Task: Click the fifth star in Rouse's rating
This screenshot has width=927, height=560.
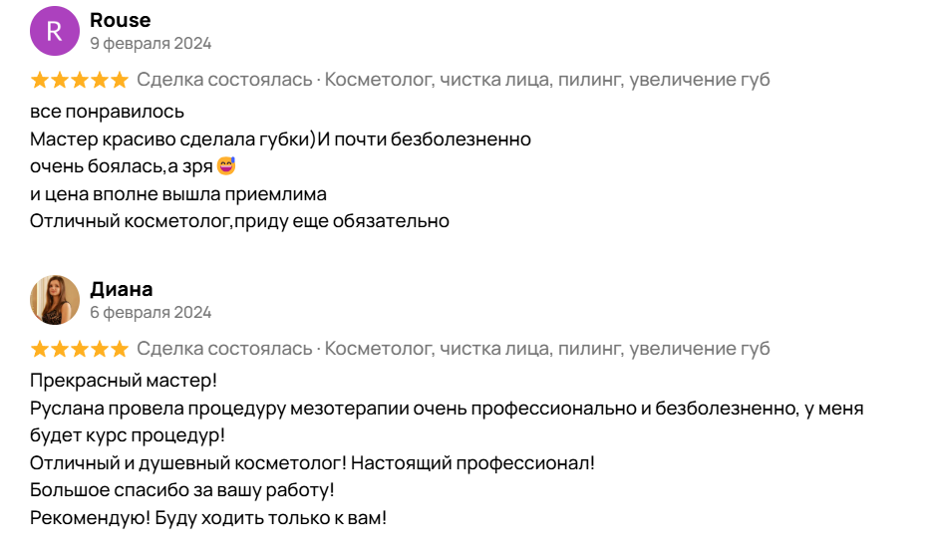Action: (119, 80)
